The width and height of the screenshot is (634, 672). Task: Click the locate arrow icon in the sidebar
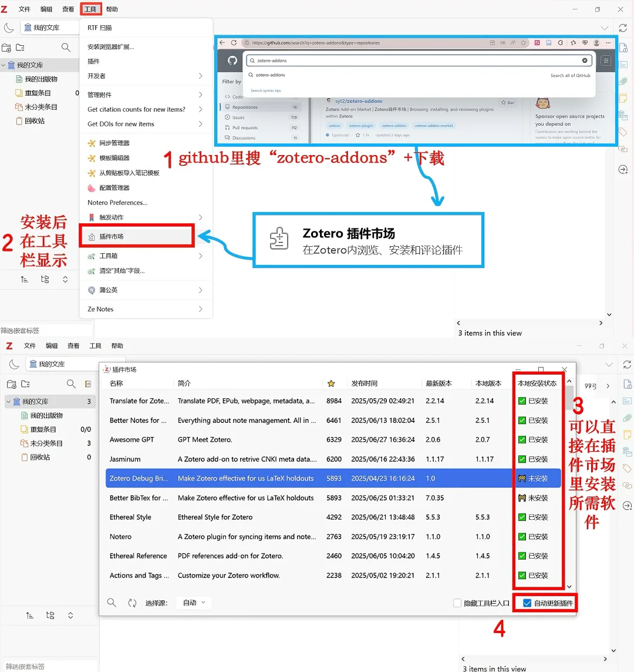[x=623, y=169]
